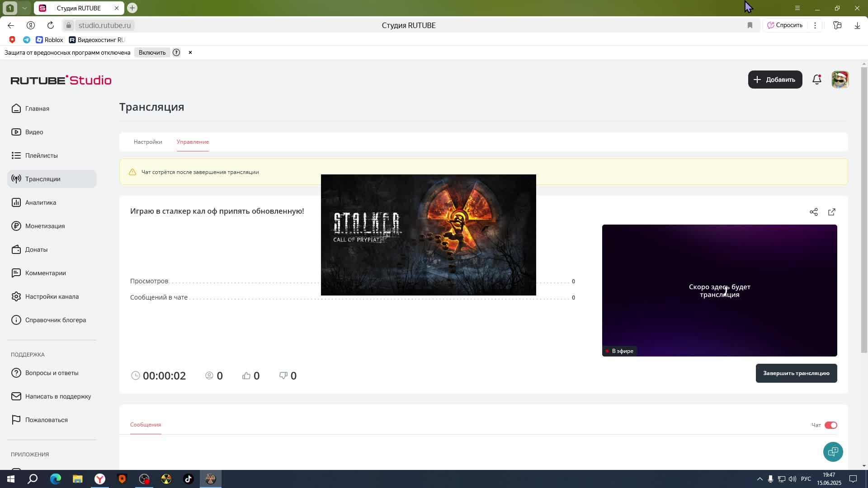868x488 pixels.
Task: Open the browser downloads icon
Action: (x=857, y=25)
